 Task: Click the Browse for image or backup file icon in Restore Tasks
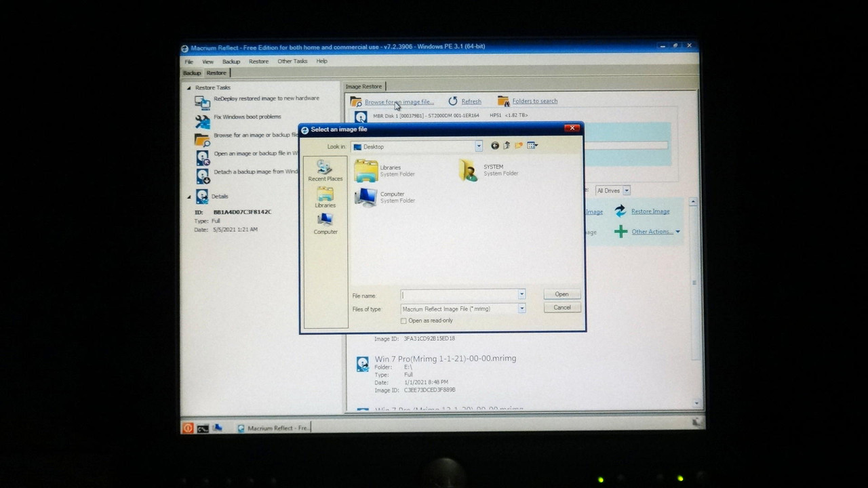(202, 140)
